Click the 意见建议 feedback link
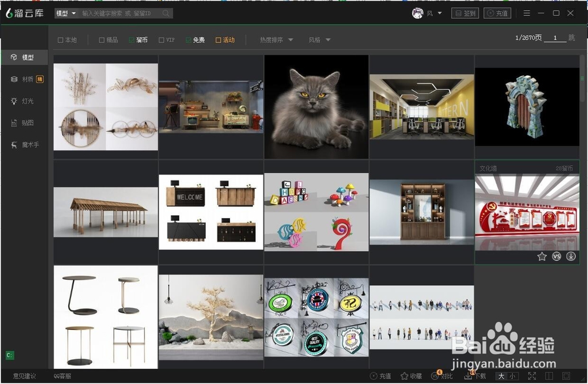 pyautogui.click(x=25, y=376)
